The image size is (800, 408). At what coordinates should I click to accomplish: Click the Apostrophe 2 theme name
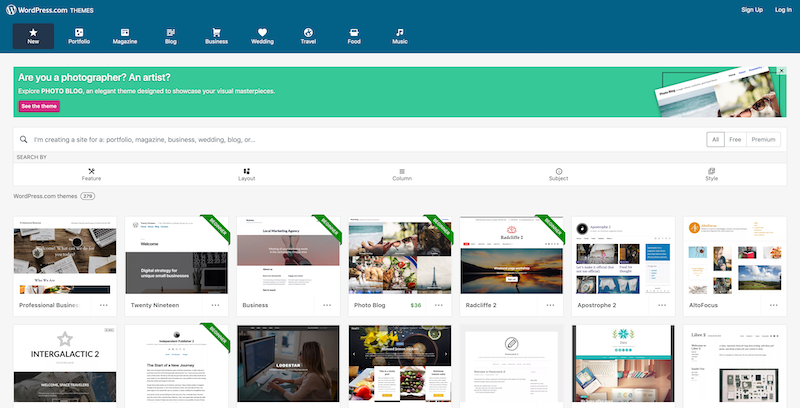[x=597, y=305]
